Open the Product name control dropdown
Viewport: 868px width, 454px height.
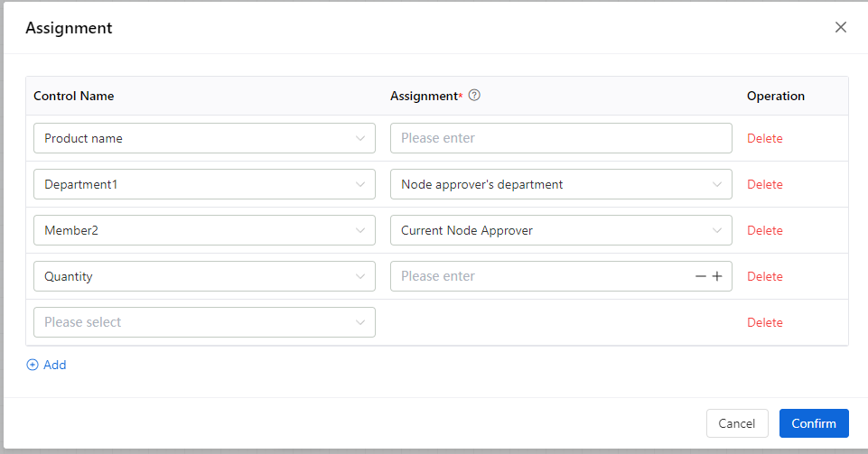[x=204, y=138]
